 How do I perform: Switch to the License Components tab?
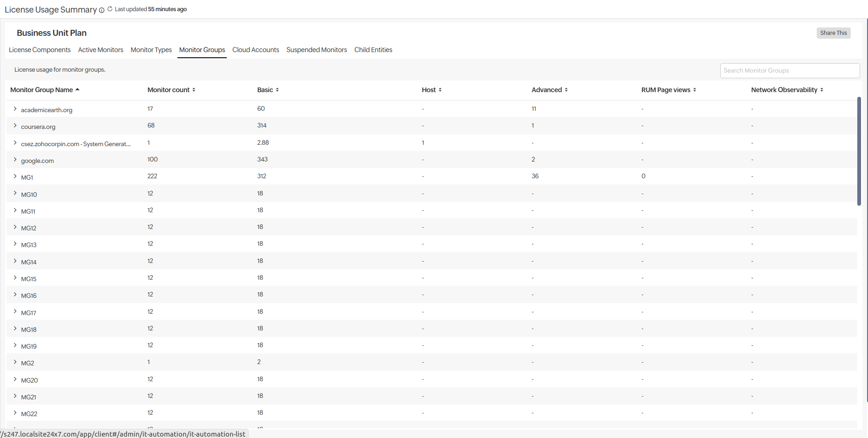[x=40, y=50]
